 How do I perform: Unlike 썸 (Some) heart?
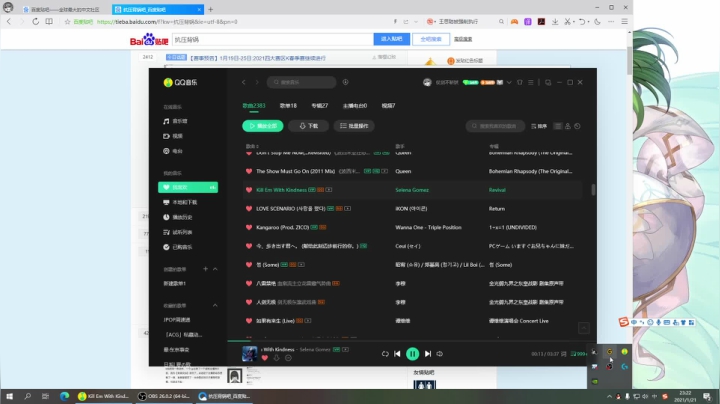[x=249, y=264]
